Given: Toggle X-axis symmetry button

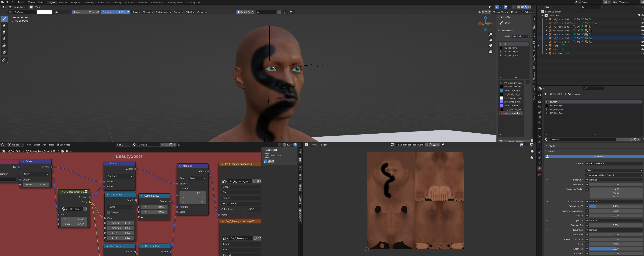Looking at the screenshot, I should pyautogui.click(x=483, y=12).
